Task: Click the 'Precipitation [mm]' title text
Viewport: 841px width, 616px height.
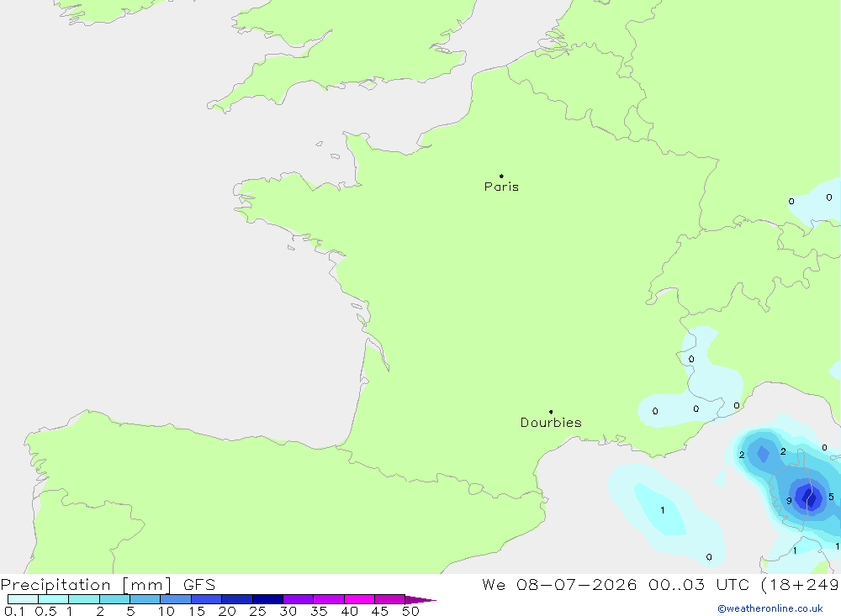Action: click(x=86, y=585)
